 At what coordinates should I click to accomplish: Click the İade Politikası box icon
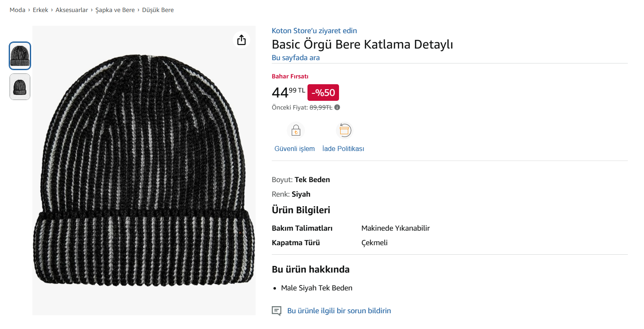click(x=344, y=130)
